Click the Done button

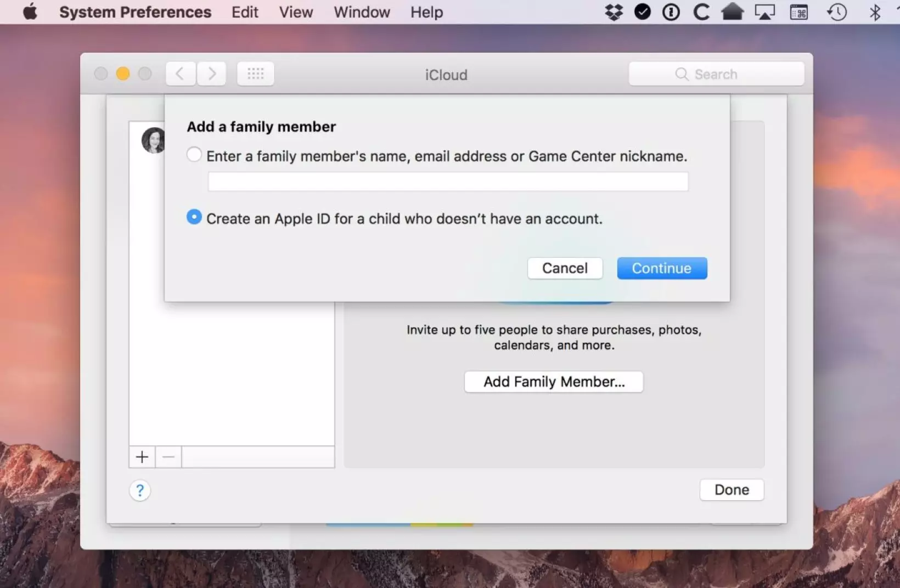(x=732, y=490)
